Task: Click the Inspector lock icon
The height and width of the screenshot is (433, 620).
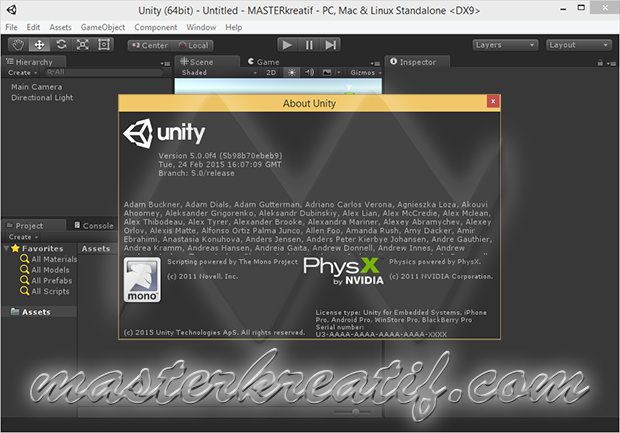Action: point(600,62)
